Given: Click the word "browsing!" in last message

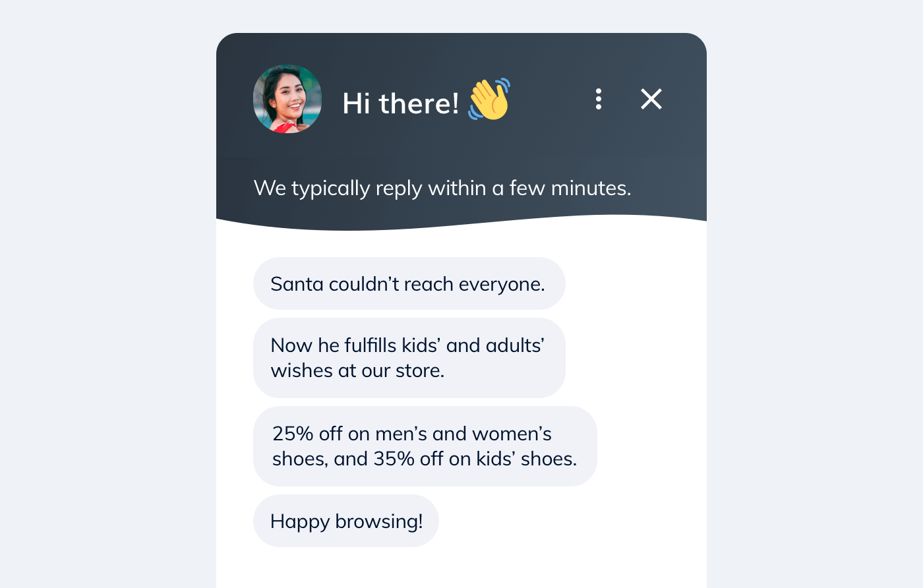Looking at the screenshot, I should point(379,521).
